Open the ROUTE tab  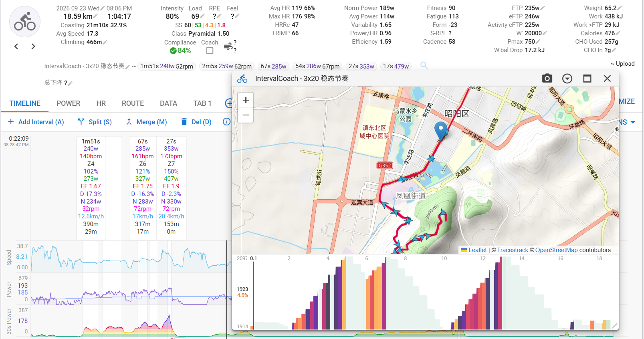pyautogui.click(x=133, y=103)
